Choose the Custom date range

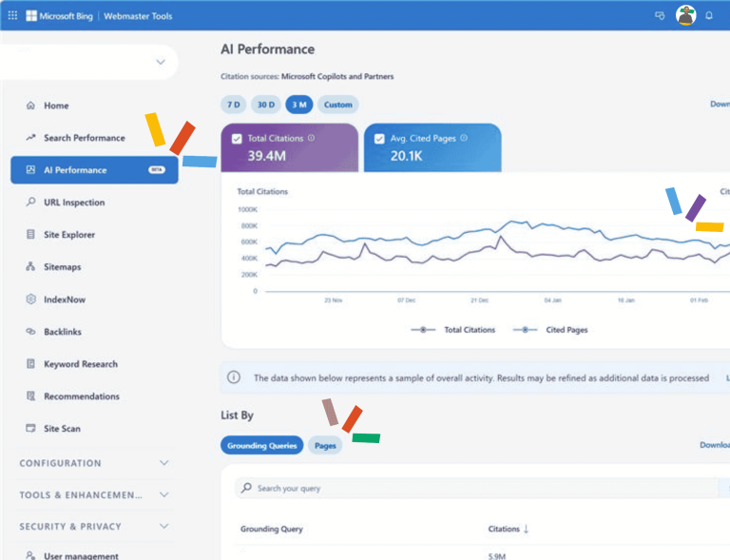tap(338, 105)
